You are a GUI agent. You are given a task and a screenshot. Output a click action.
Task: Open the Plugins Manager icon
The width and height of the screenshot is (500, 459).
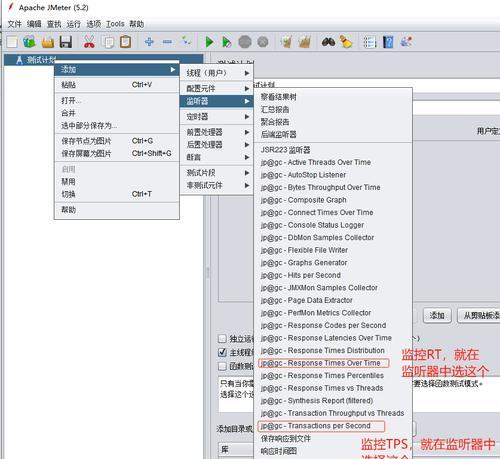point(406,42)
